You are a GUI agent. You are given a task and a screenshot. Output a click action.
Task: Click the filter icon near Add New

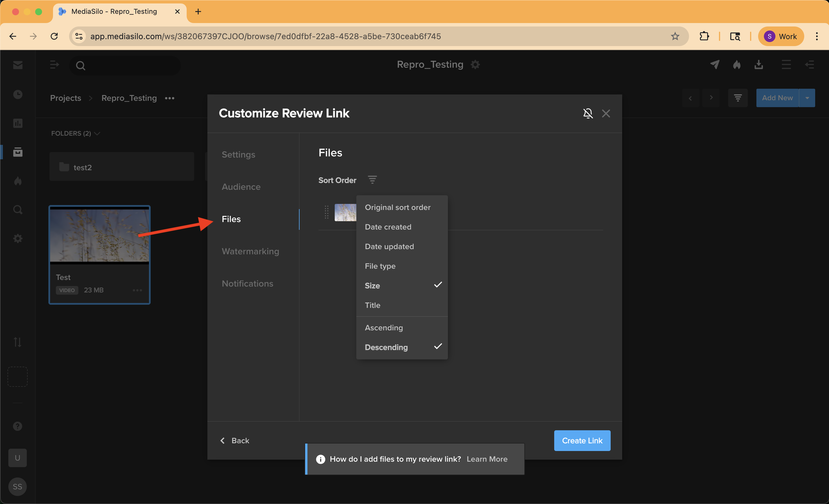coord(738,98)
